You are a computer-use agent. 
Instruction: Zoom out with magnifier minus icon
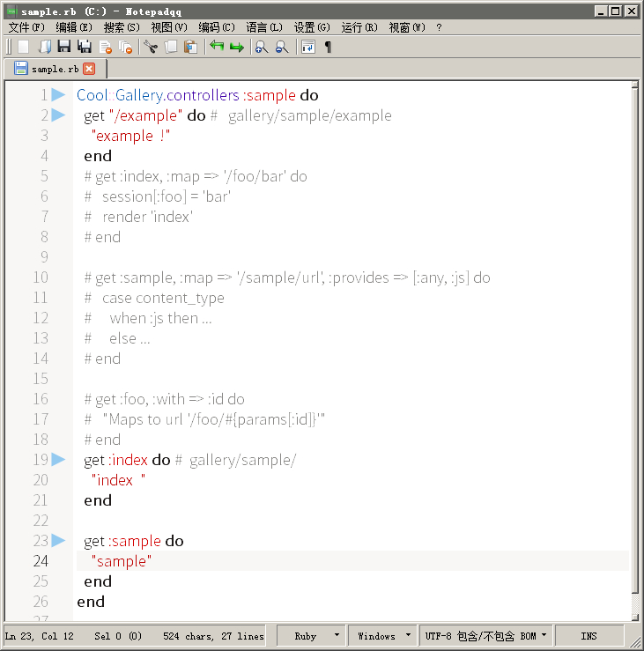point(282,47)
